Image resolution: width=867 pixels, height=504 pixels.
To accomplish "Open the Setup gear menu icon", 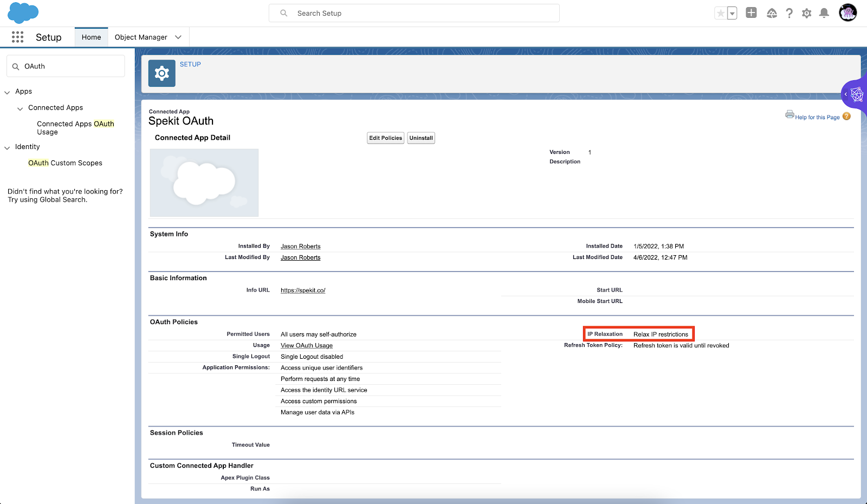I will pyautogui.click(x=806, y=13).
